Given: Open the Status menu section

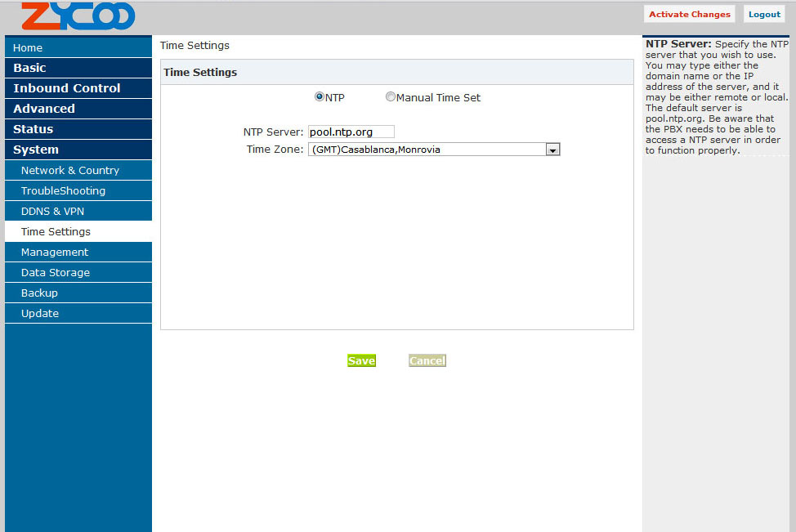Looking at the screenshot, I should [78, 129].
